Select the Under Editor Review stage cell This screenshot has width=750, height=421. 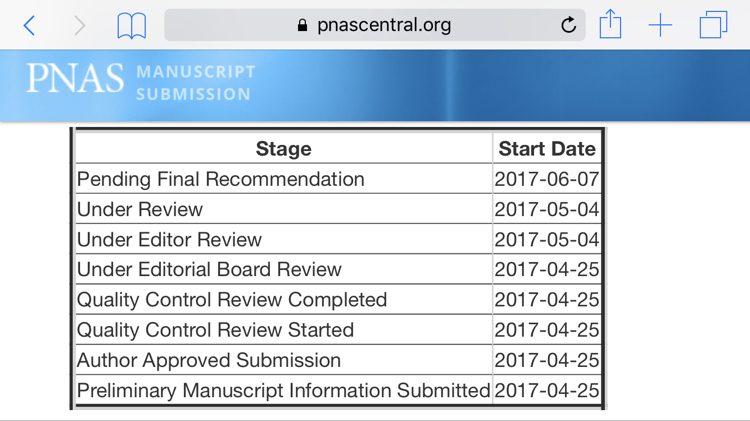point(169,240)
